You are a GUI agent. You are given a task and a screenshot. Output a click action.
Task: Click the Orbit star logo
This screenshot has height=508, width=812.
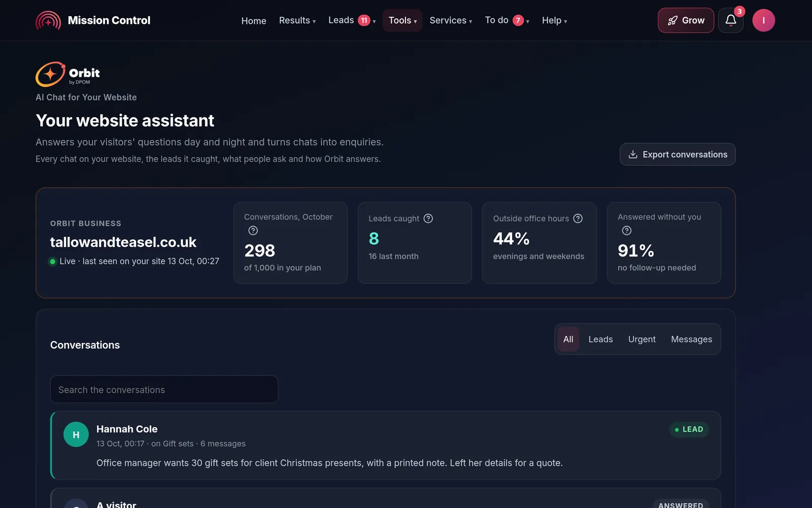(x=50, y=75)
